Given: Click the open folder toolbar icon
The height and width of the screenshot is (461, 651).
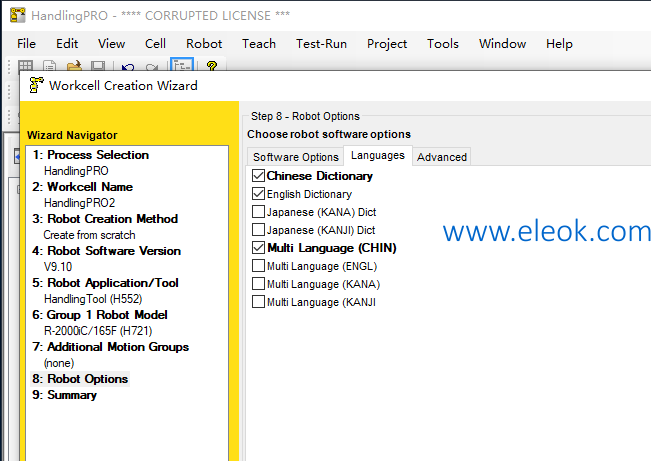Looking at the screenshot, I should pyautogui.click(x=74, y=66).
